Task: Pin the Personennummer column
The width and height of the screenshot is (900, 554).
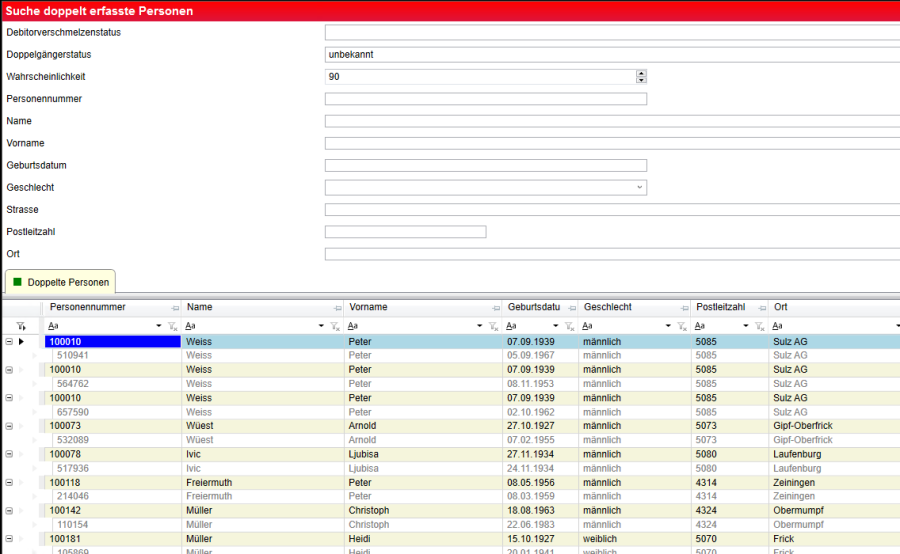Action: [175, 308]
